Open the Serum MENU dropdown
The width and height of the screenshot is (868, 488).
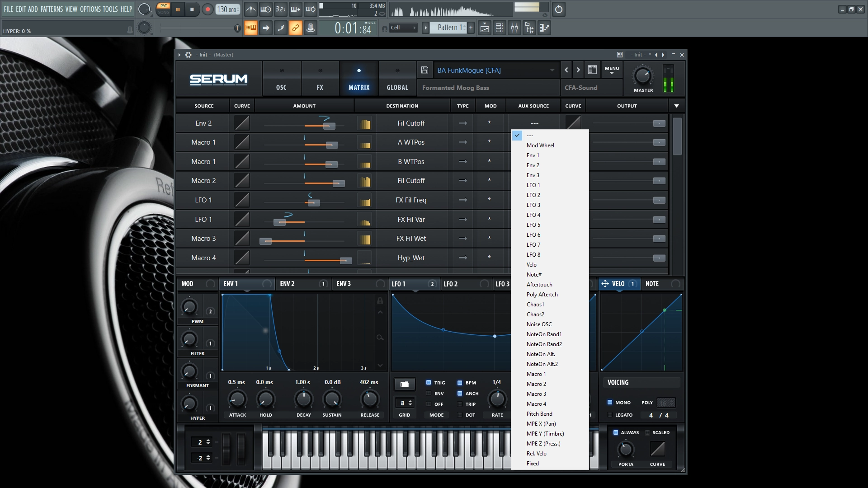612,70
